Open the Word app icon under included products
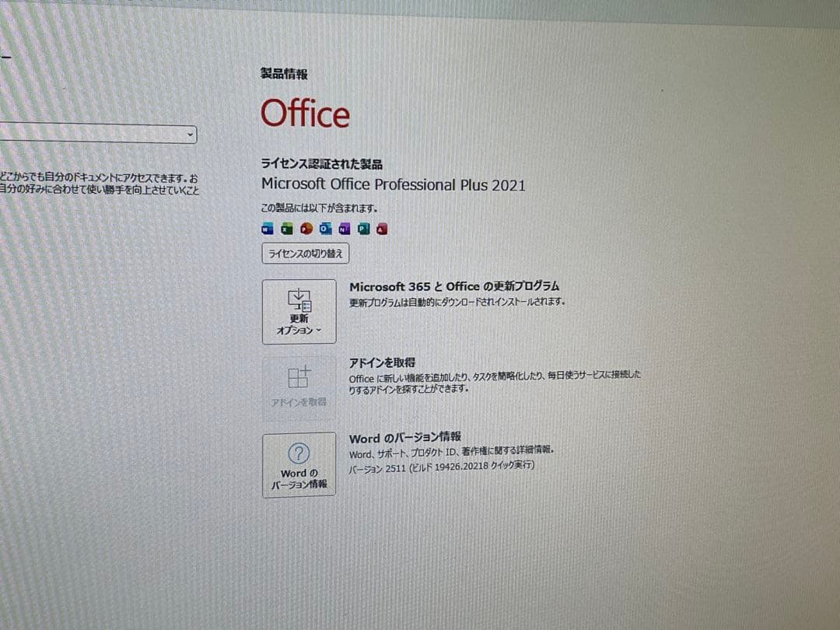 (268, 228)
